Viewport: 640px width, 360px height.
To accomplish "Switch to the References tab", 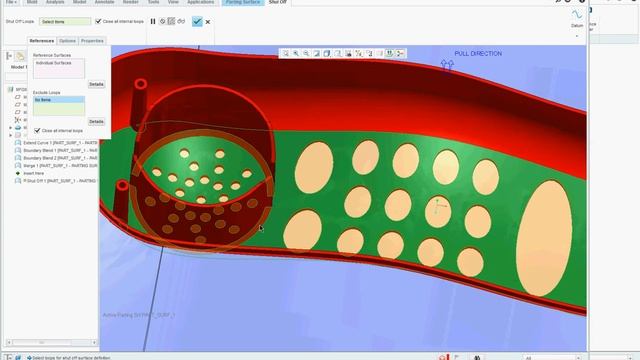I will tap(42, 41).
